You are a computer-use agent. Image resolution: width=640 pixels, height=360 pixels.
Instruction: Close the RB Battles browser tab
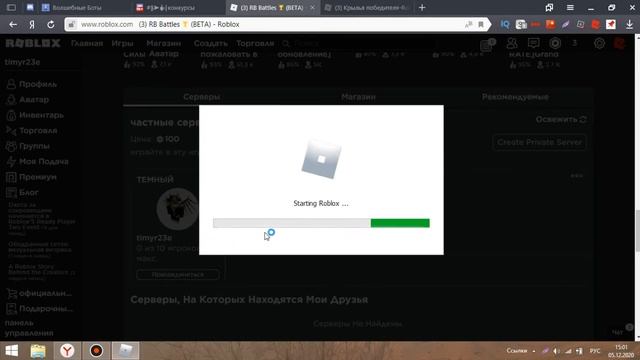[312, 7]
